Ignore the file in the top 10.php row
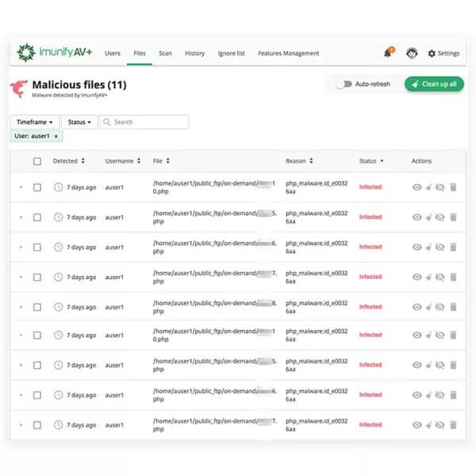This screenshot has height=476, width=476. [440, 187]
